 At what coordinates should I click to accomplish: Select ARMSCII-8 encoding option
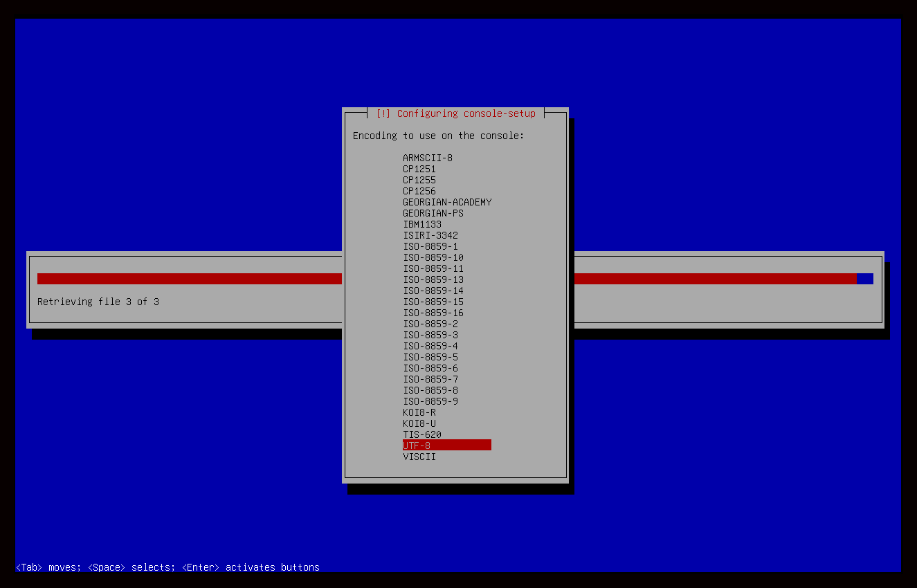pyautogui.click(x=427, y=158)
